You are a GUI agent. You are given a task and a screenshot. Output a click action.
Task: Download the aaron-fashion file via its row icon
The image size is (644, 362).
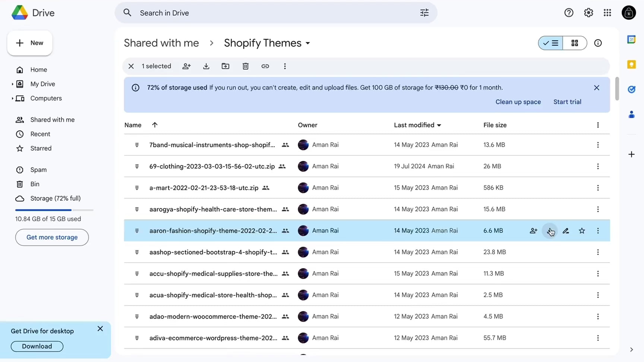pyautogui.click(x=550, y=231)
